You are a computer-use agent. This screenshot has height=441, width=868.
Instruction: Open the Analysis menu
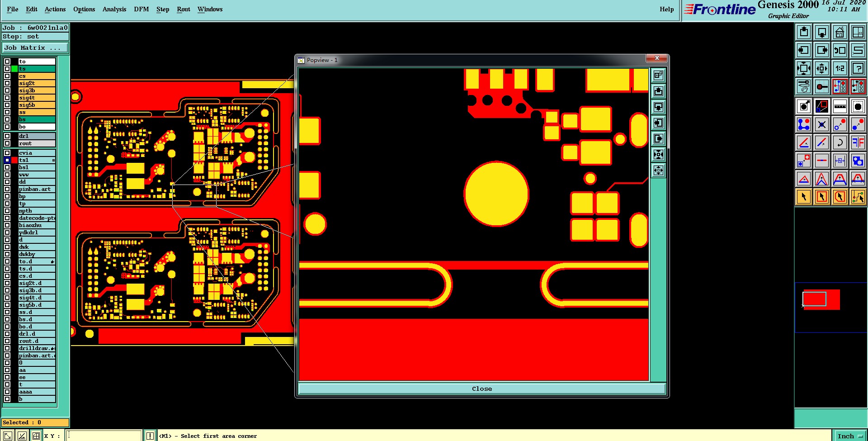pyautogui.click(x=114, y=9)
